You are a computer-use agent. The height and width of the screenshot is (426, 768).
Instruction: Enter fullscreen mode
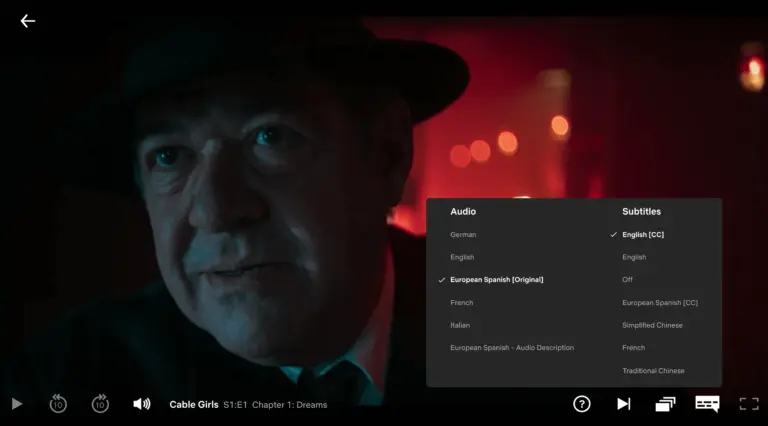click(749, 404)
